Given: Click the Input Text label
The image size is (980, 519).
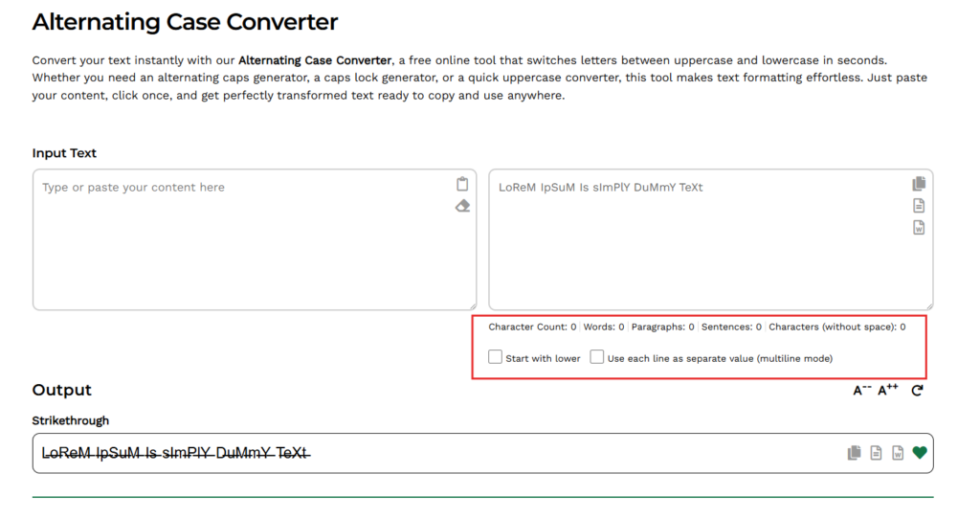Looking at the screenshot, I should [x=64, y=153].
